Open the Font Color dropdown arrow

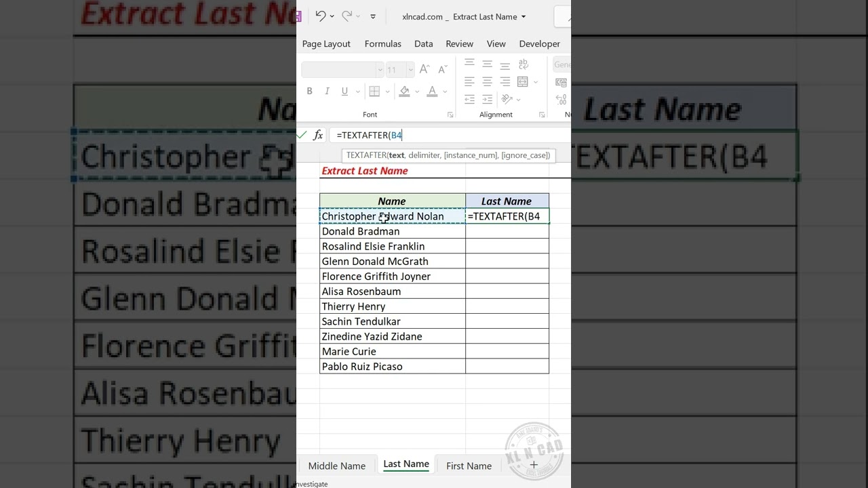click(445, 91)
